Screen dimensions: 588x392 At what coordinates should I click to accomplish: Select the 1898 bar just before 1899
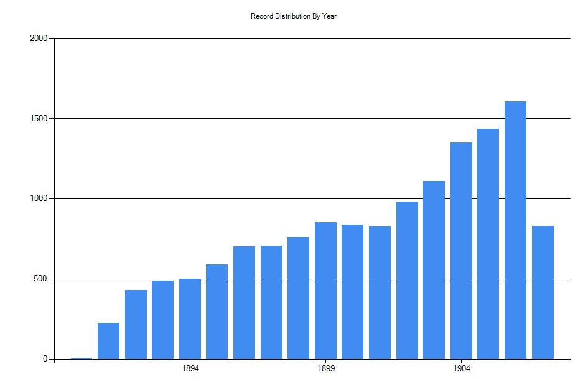(299, 298)
